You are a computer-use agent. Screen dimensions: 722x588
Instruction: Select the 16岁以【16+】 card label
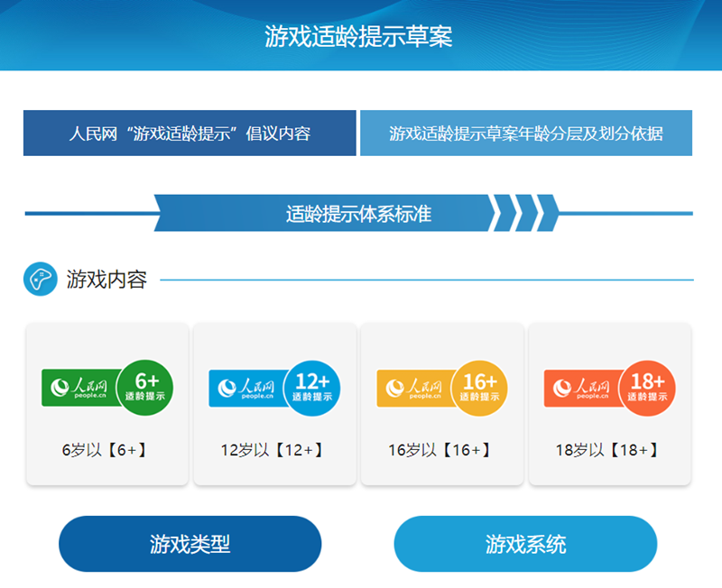441,449
